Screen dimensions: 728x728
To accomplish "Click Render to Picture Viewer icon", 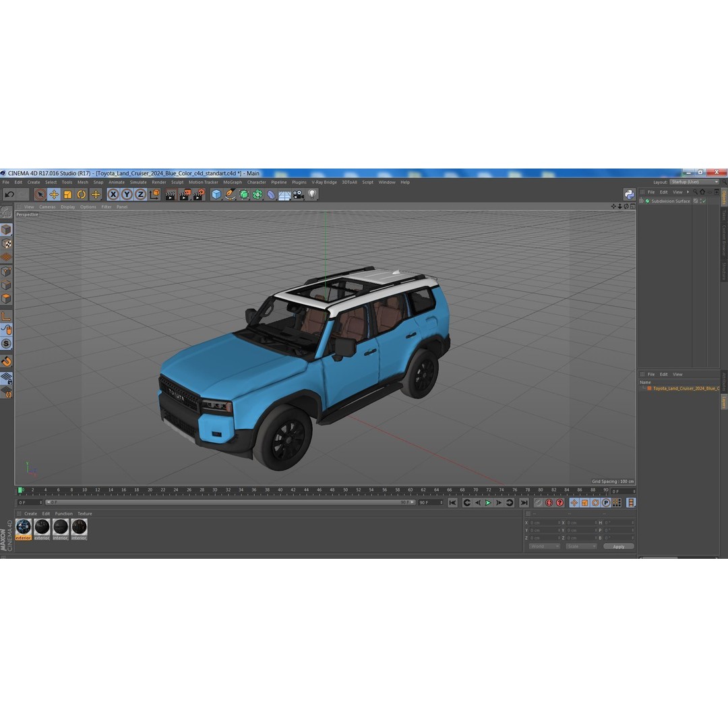I will pos(184,195).
